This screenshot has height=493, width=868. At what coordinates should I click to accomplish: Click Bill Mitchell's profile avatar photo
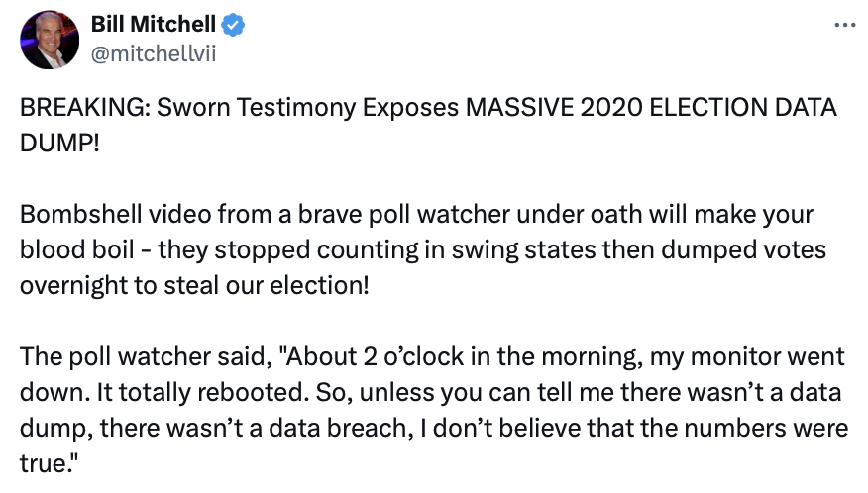point(50,40)
